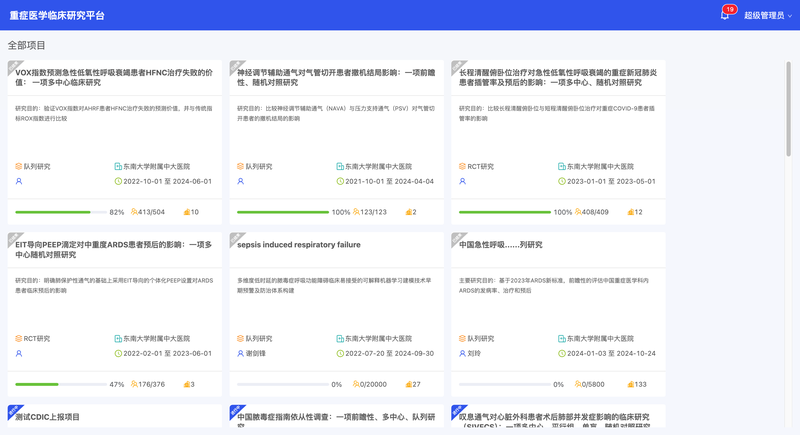The width and height of the screenshot is (800, 435).
Task: Click the user icon beside 刘玲
Action: (463, 353)
